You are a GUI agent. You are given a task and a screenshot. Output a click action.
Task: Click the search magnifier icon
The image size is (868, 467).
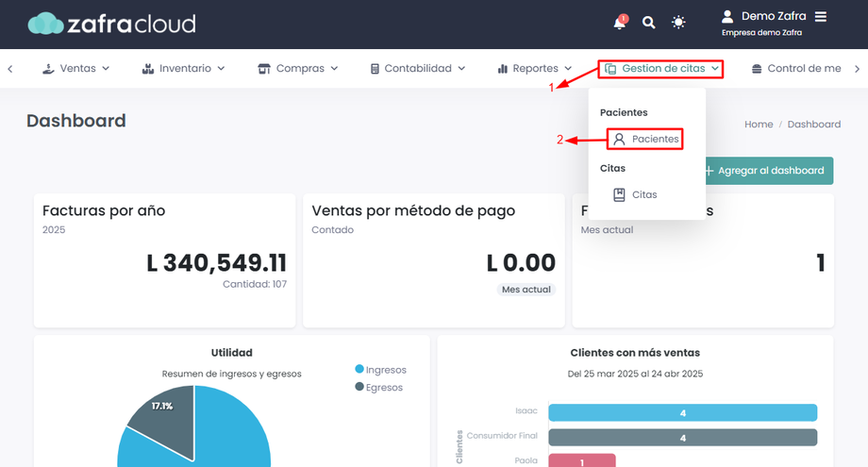pyautogui.click(x=648, y=23)
